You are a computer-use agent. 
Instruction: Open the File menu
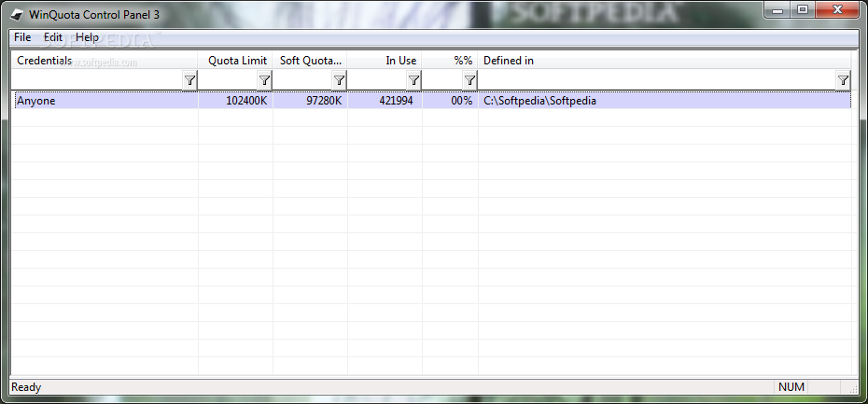22,37
